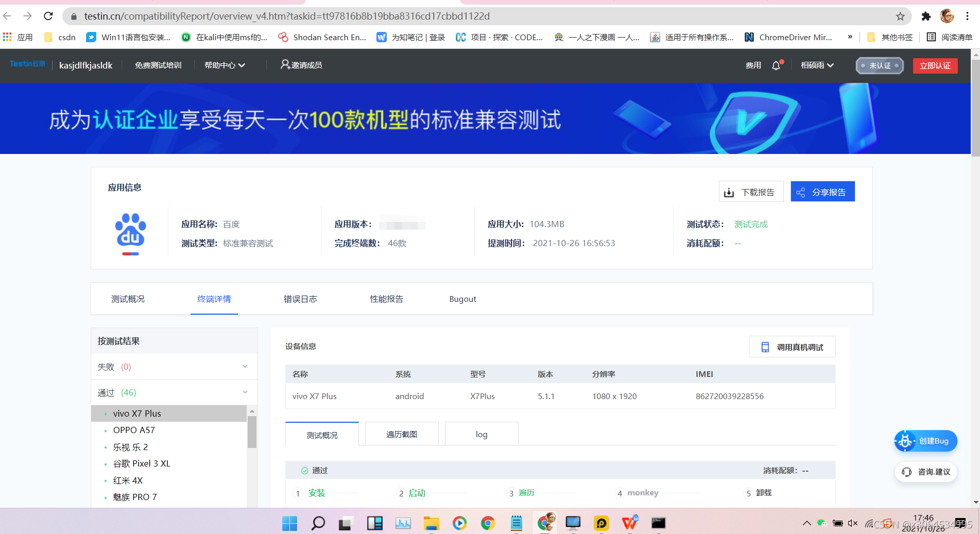980x534 pixels.
Task: Go back with browser back arrow
Action: [7, 16]
